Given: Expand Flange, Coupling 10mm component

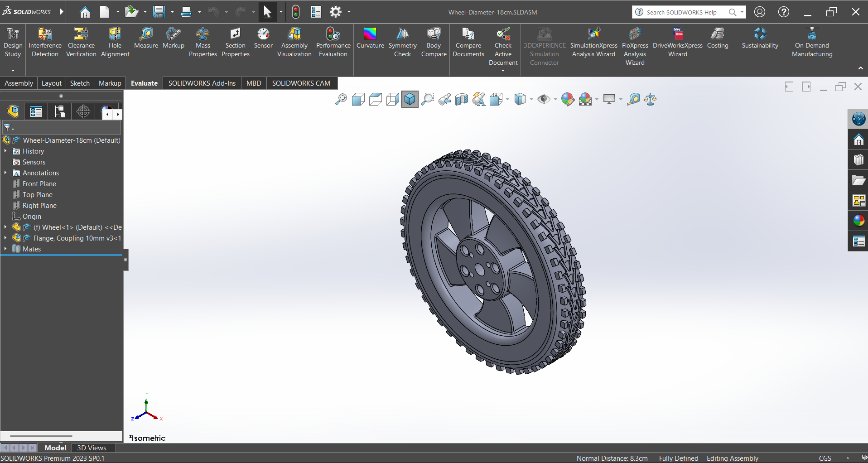Looking at the screenshot, I should pos(5,238).
